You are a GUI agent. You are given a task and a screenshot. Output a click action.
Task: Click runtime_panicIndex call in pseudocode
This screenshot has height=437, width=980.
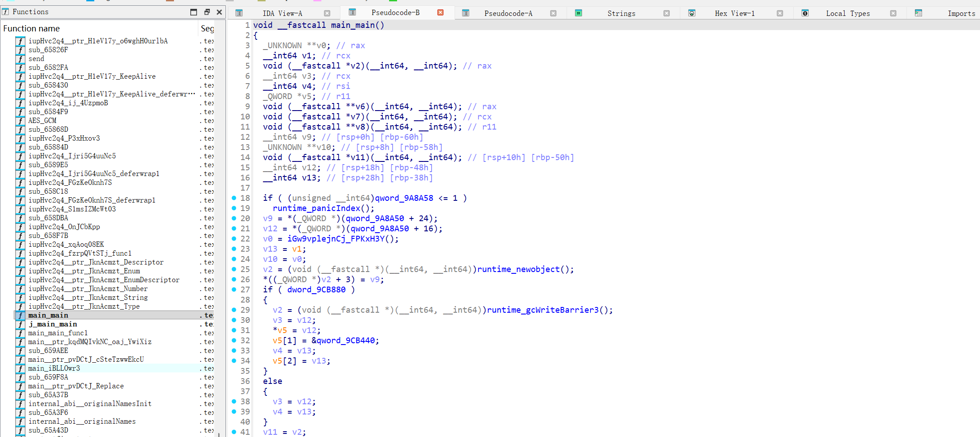(316, 208)
